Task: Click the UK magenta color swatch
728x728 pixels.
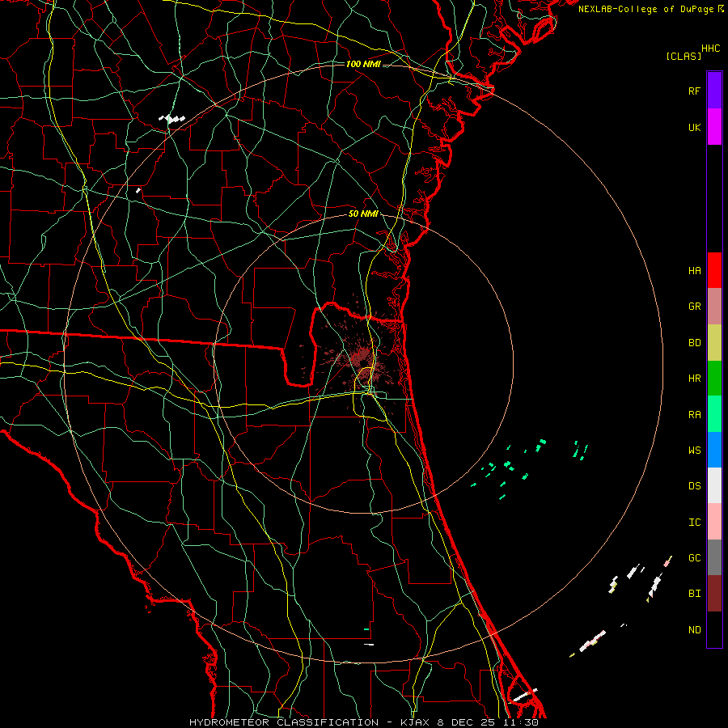Action: tap(714, 127)
